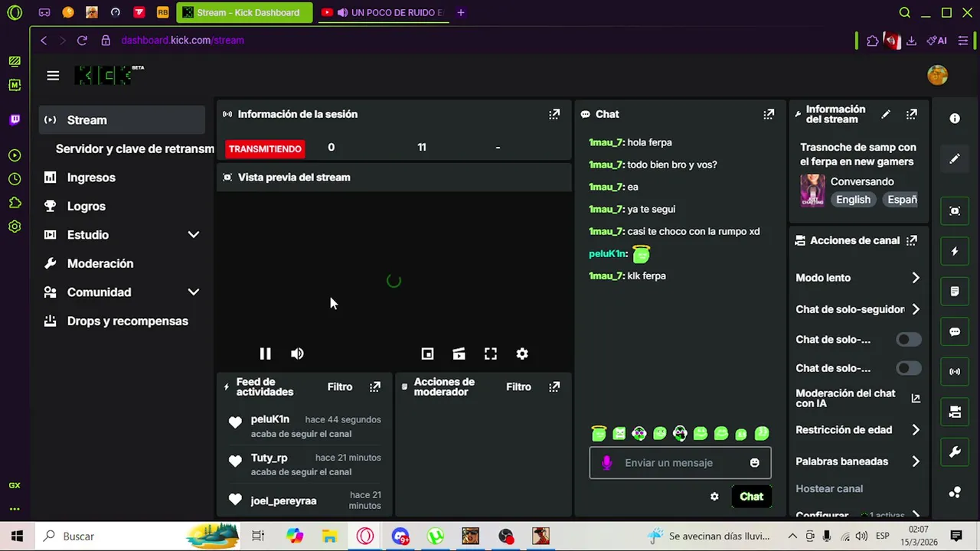Click the document icon in the right rail
Image resolution: width=980 pixels, height=551 pixels.
click(x=955, y=292)
